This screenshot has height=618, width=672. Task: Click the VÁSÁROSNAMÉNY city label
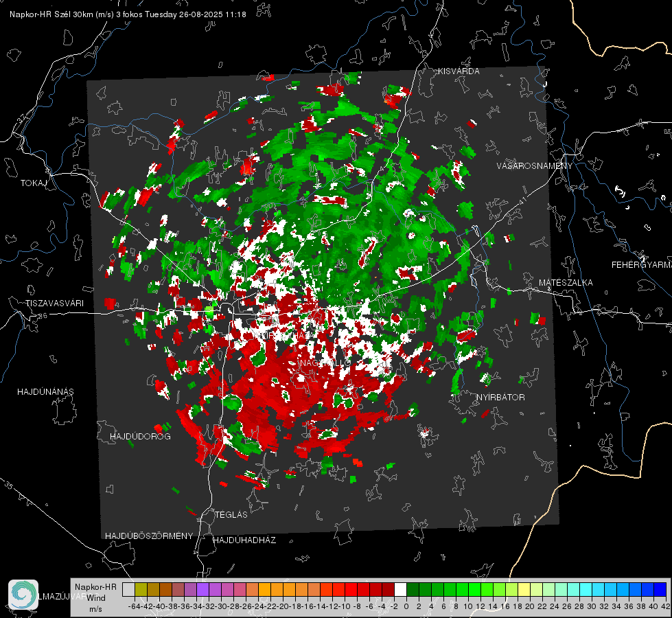[x=535, y=165]
